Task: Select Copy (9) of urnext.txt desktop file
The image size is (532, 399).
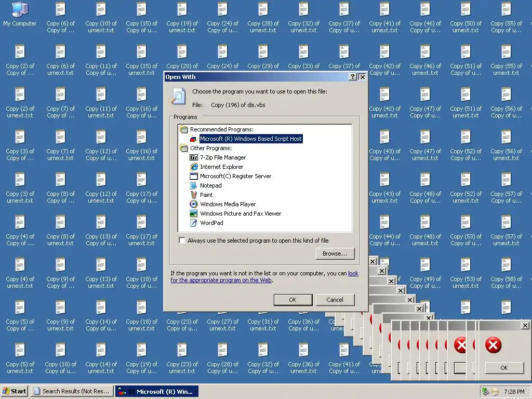Action: 60,316
